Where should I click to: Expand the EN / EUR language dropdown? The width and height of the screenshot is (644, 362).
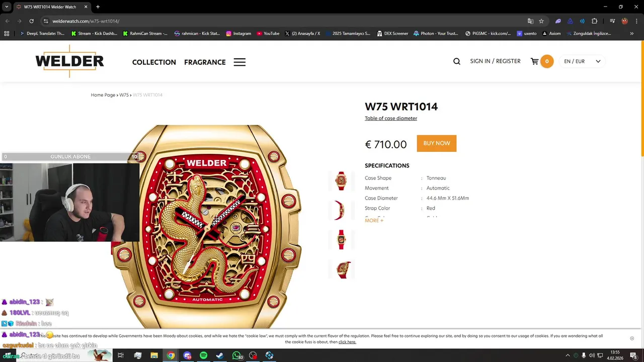tap(582, 61)
